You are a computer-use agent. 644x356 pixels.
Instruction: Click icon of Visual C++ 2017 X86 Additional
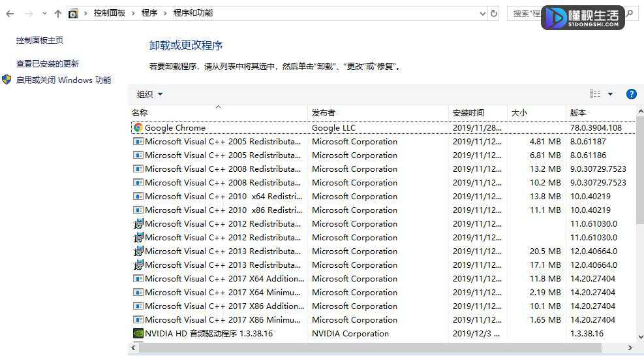point(138,306)
